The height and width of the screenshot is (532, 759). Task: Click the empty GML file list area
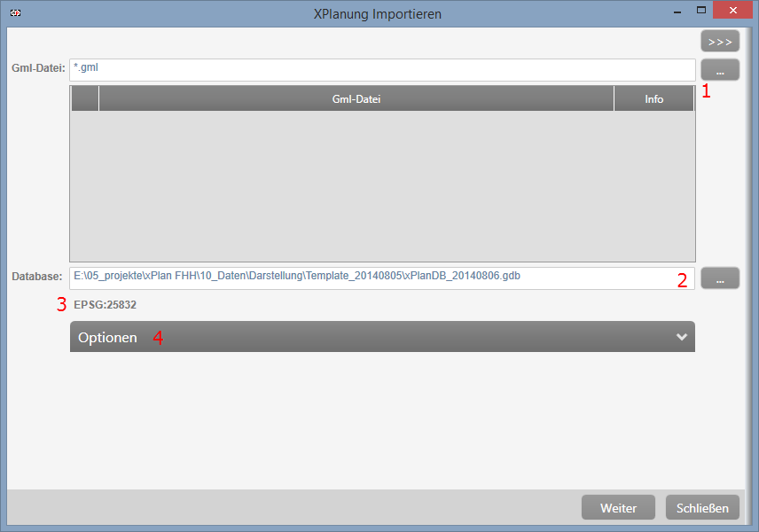(x=381, y=186)
